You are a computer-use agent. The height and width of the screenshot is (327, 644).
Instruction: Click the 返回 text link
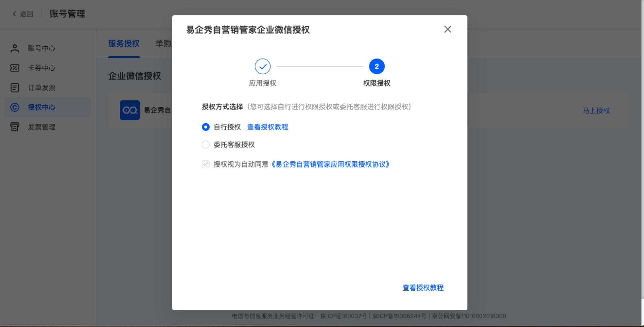click(26, 14)
